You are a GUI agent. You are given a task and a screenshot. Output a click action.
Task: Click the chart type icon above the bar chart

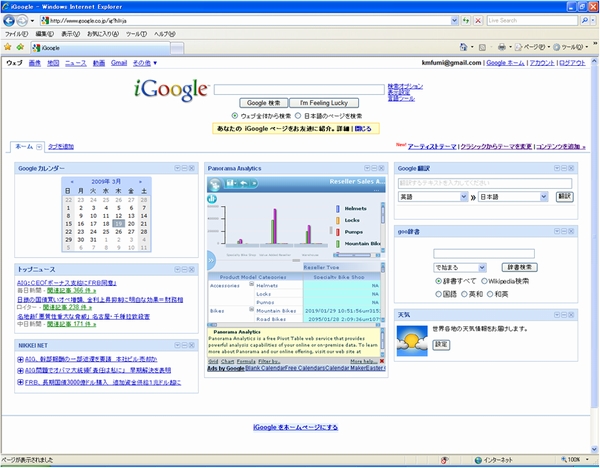pyautogui.click(x=212, y=199)
